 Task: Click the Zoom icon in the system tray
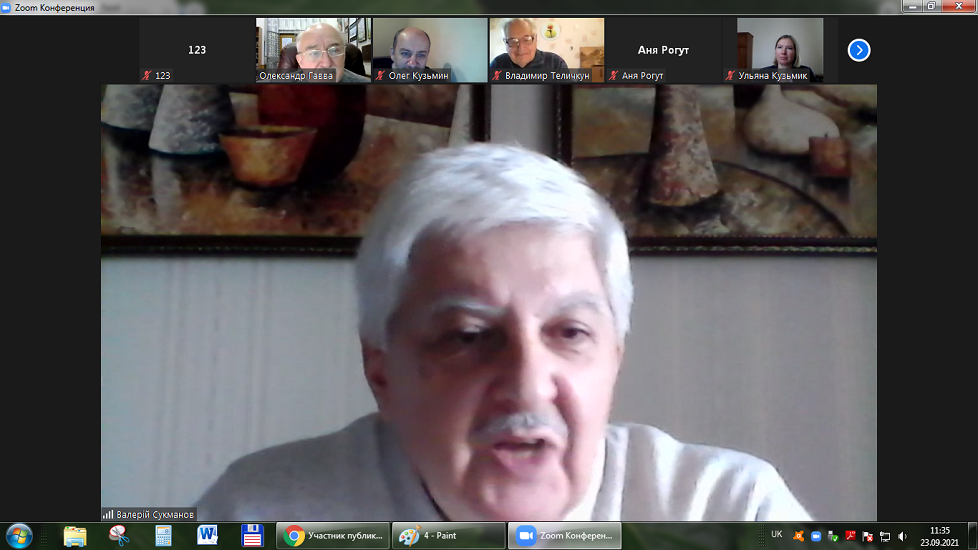pos(816,536)
